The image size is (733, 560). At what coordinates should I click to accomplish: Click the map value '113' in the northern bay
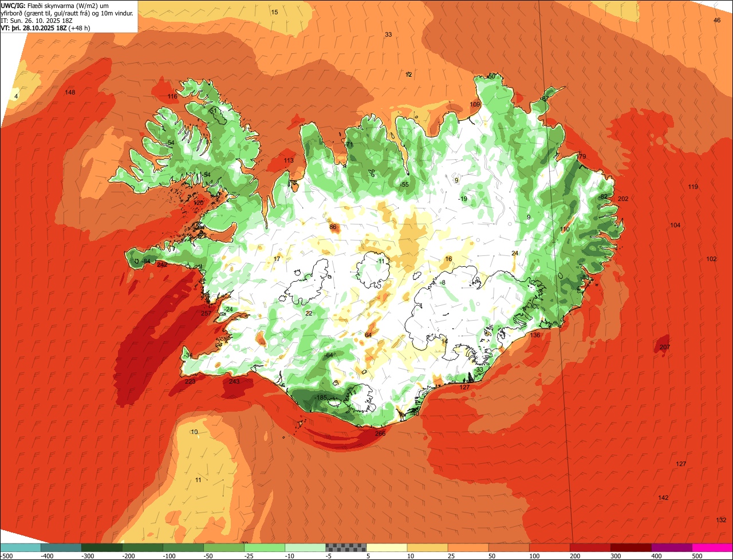(x=289, y=160)
